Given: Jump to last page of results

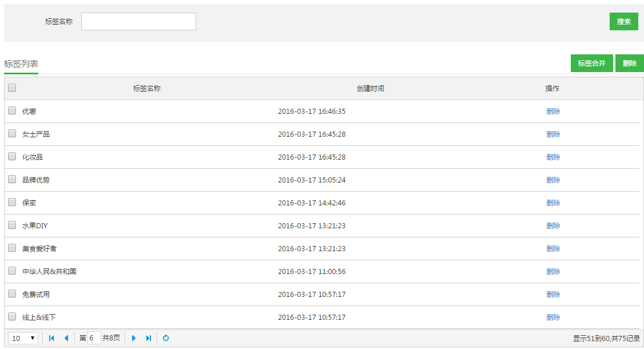Looking at the screenshot, I should click(x=149, y=338).
